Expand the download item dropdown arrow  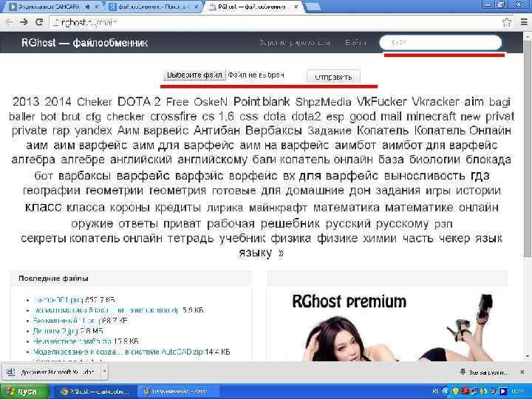coord(105,372)
